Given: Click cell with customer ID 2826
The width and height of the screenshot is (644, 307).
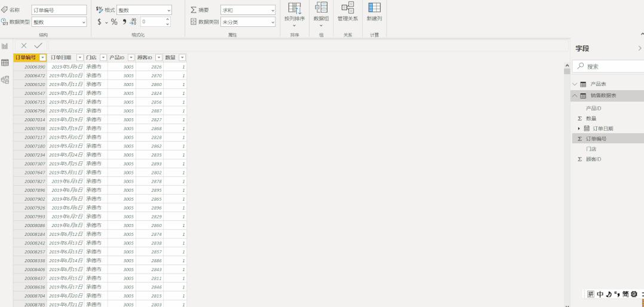Looking at the screenshot, I should pyautogui.click(x=149, y=66).
